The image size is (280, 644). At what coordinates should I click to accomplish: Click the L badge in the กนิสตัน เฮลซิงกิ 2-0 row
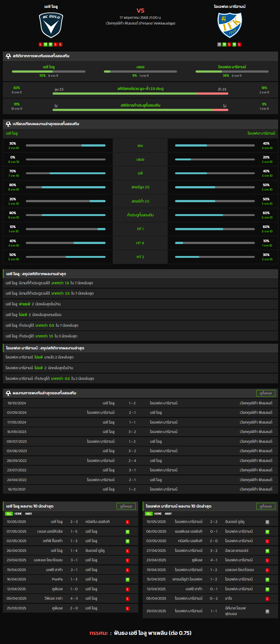(x=267, y=541)
